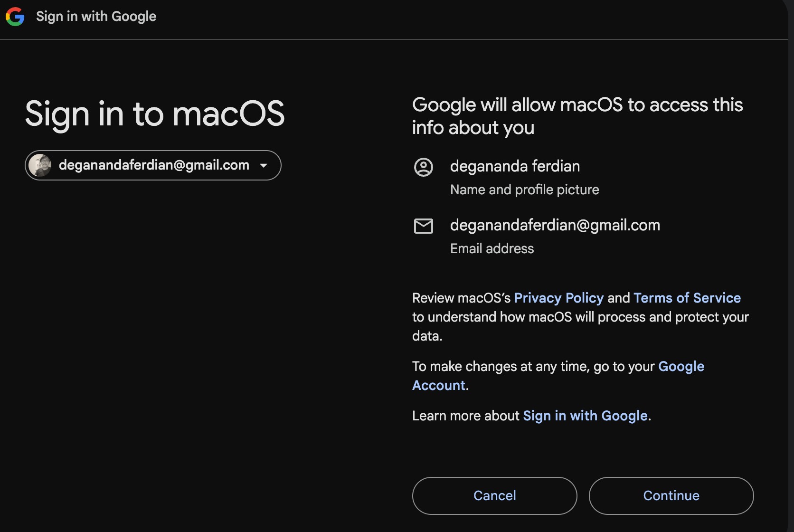Open the Sign in with Google learn-more link
The height and width of the screenshot is (532, 794).
point(585,416)
